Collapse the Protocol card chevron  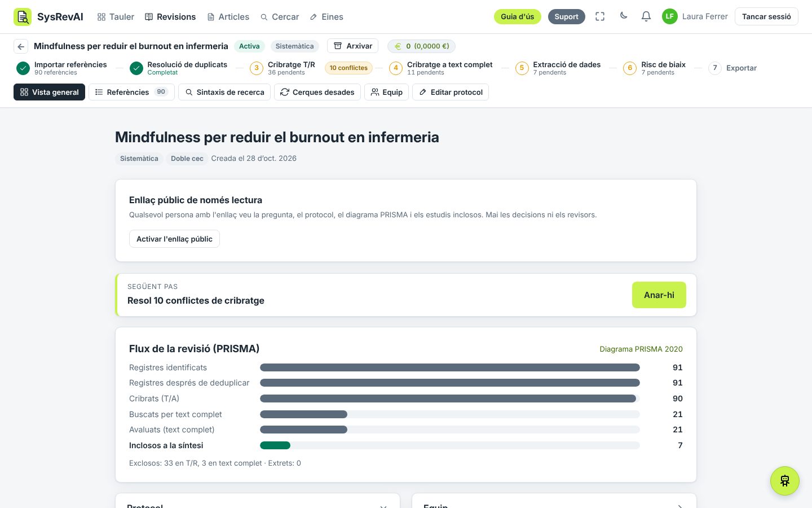(x=383, y=506)
